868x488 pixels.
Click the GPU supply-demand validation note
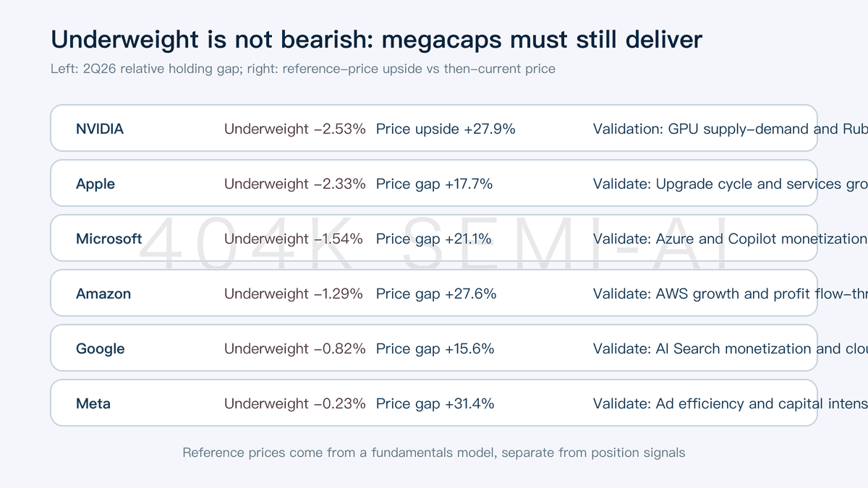pos(705,129)
